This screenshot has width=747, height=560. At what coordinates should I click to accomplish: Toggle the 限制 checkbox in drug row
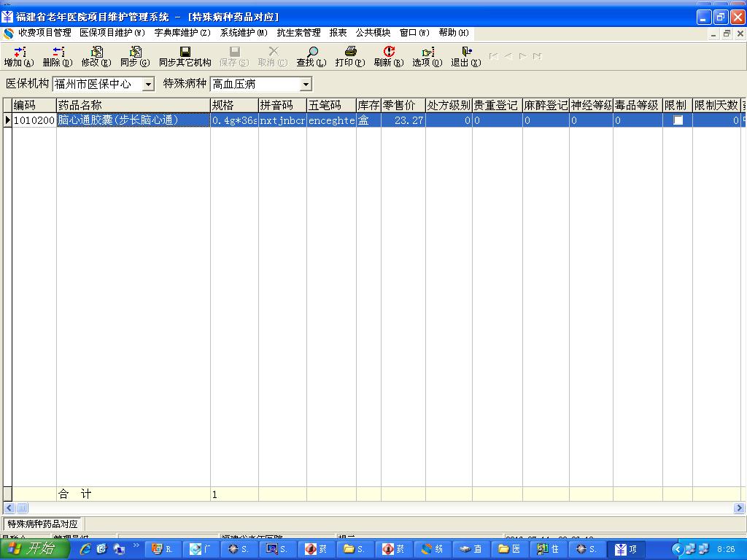(x=678, y=120)
